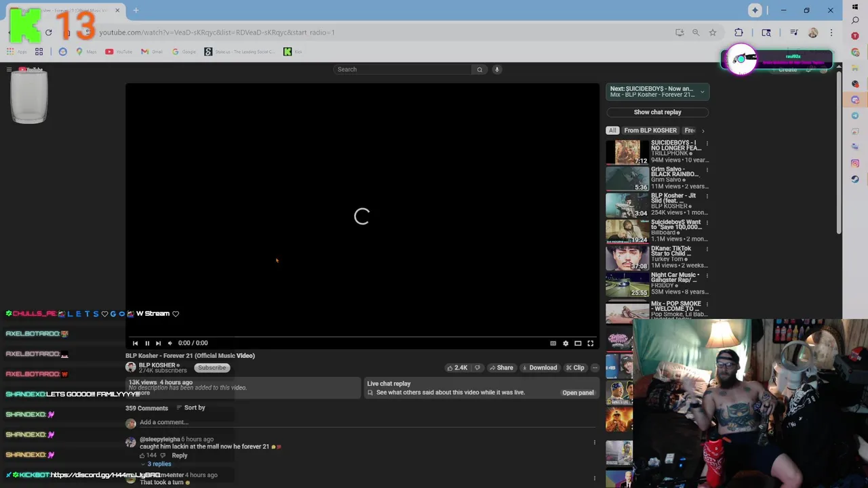Open Stake.us bookmark
The height and width of the screenshot is (488, 868).
click(x=239, y=52)
